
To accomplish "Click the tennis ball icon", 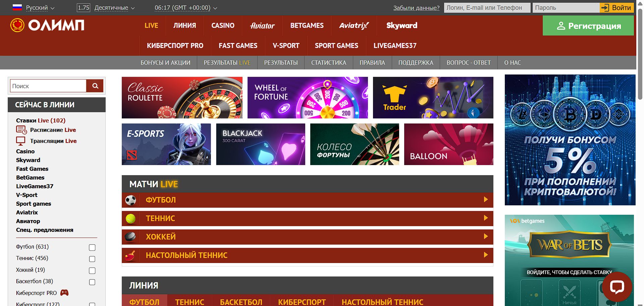I will coord(131,218).
